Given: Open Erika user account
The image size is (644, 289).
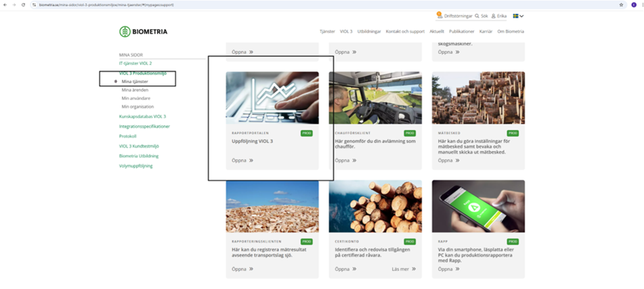Looking at the screenshot, I should coord(499,16).
